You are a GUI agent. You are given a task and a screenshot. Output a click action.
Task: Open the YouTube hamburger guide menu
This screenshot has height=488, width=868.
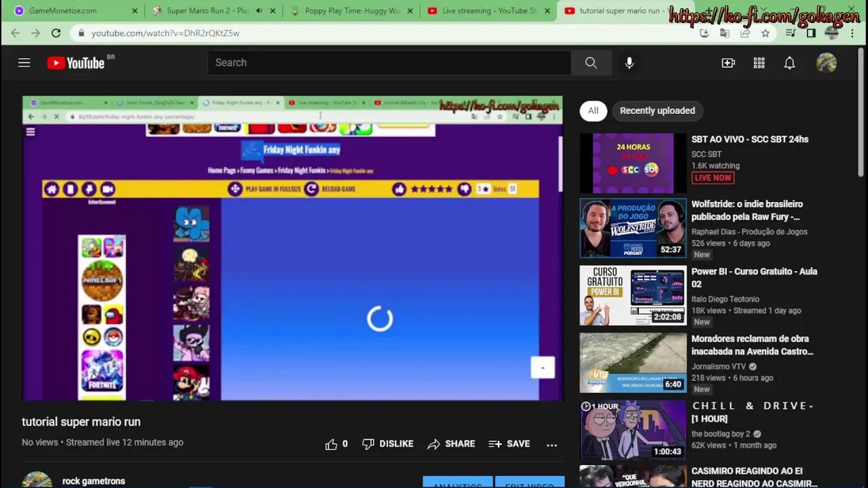click(x=24, y=63)
